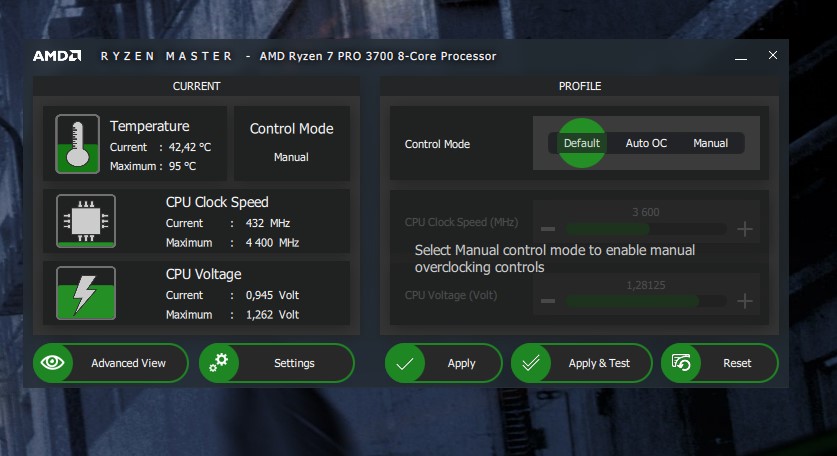Click current temperature value 42,42 °C

pos(190,147)
